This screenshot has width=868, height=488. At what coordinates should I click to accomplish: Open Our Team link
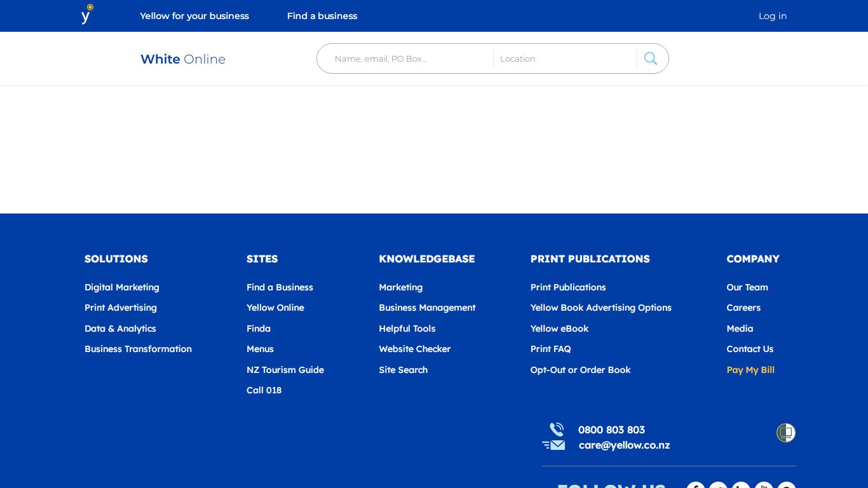(747, 287)
